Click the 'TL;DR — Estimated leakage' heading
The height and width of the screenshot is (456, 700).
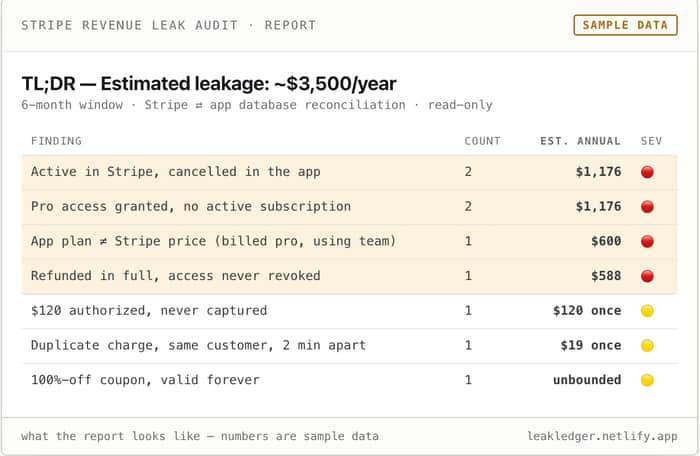coord(209,84)
